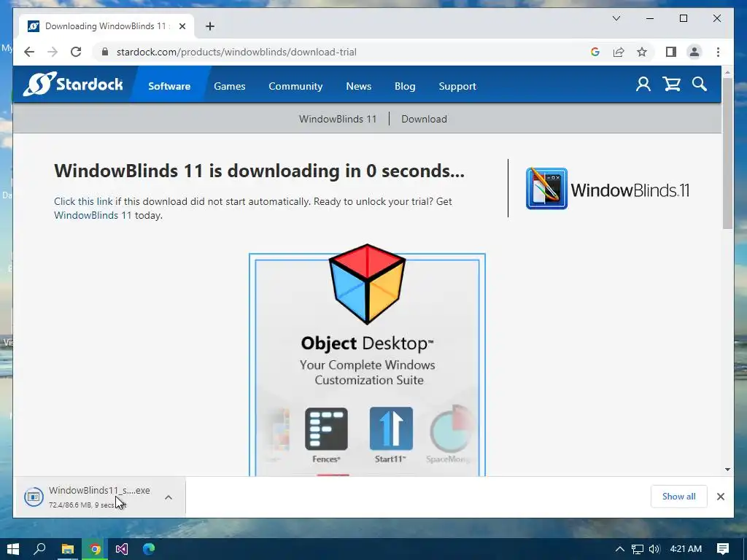This screenshot has width=747, height=560.
Task: Click the page vertical scrollbar thumb
Action: point(727,152)
